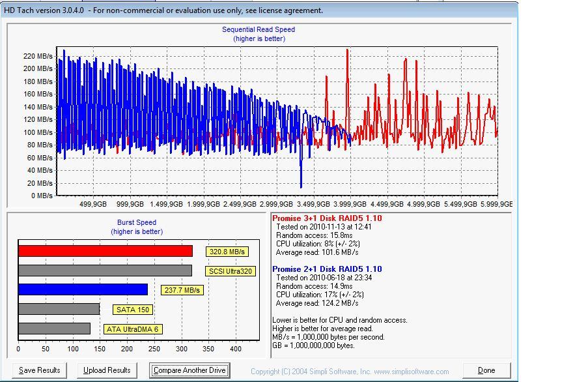Image resolution: width=588 pixels, height=382 pixels.
Task: Click the gray SATA 150 reference bar
Action: (x=59, y=309)
